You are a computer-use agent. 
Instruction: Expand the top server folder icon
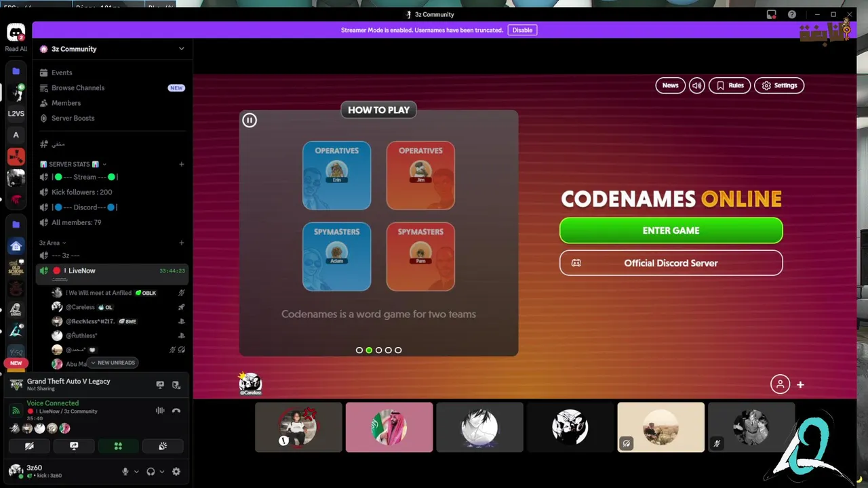pyautogui.click(x=16, y=70)
